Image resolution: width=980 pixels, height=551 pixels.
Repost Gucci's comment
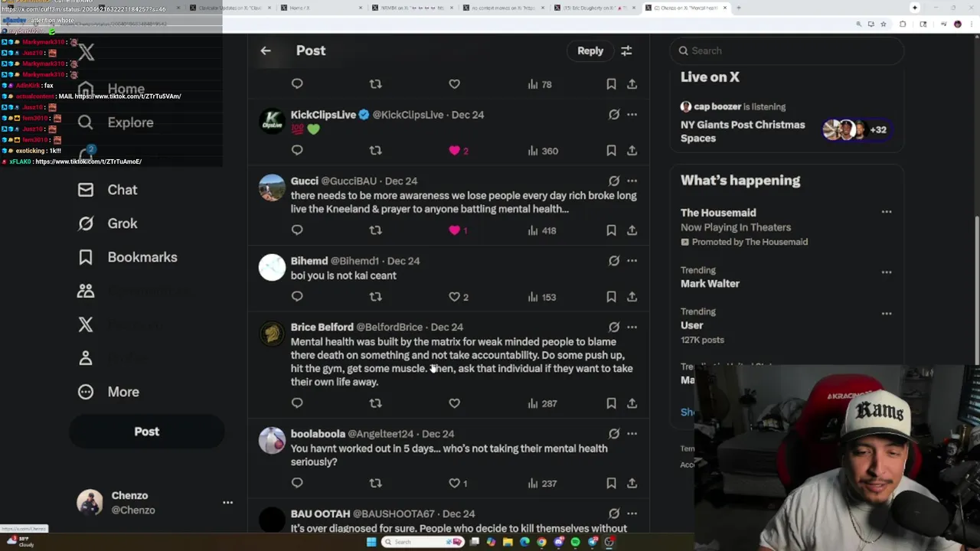375,230
